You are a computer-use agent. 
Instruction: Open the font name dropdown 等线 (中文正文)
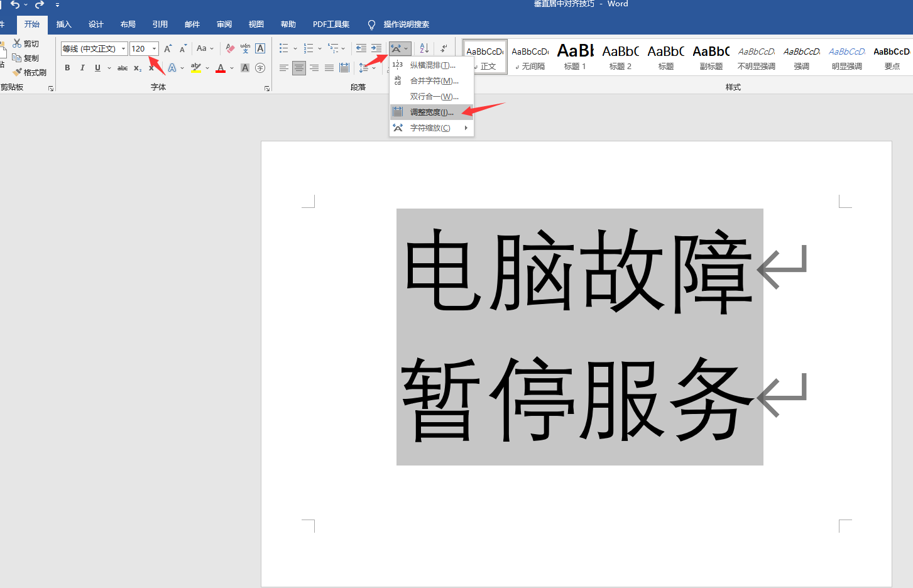[x=124, y=48]
